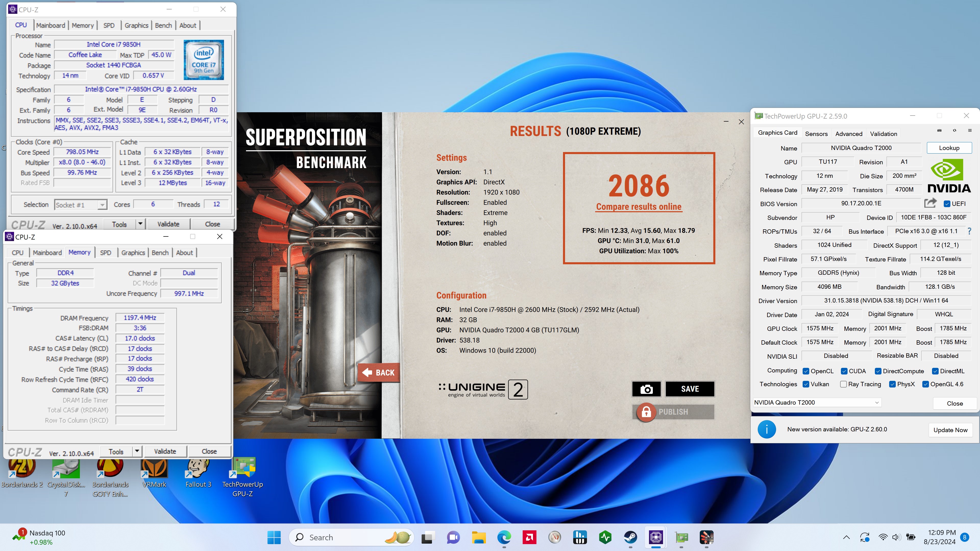980x551 pixels.
Task: Click the Bus Interface question mark icon
Action: tap(969, 231)
